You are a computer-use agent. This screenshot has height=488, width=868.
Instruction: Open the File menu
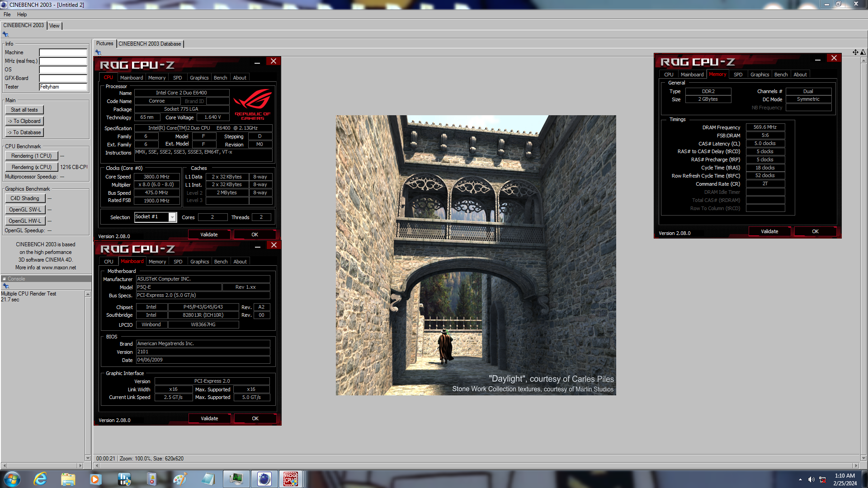[x=7, y=14]
